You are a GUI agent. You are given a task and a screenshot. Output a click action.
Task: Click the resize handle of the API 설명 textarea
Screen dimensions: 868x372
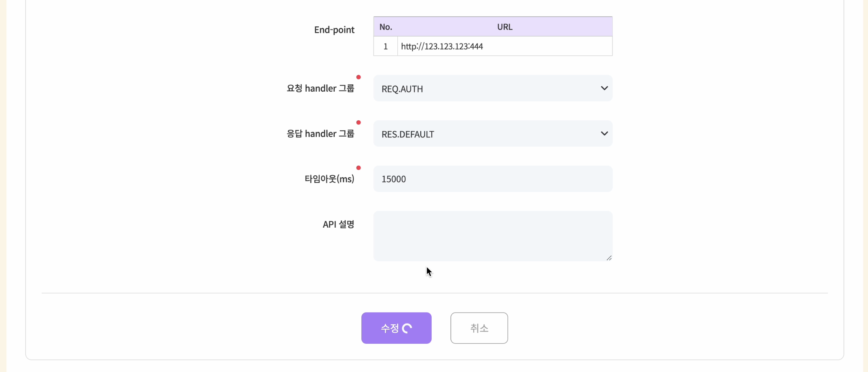coord(609,258)
